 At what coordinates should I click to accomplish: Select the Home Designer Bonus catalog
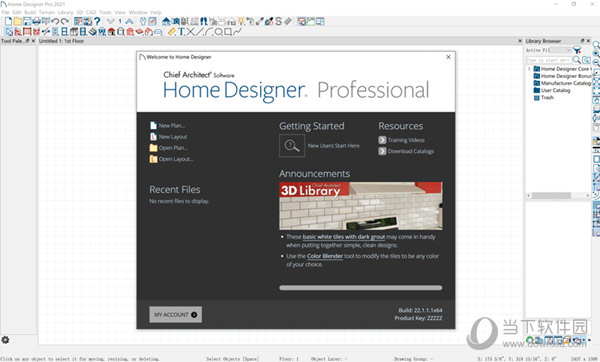[562, 76]
